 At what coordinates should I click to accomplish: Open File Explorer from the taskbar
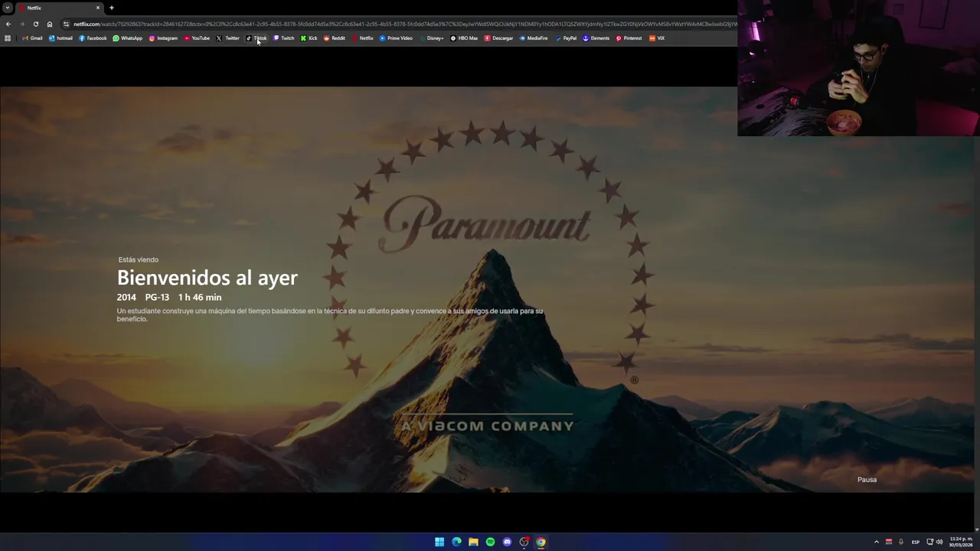pos(473,542)
